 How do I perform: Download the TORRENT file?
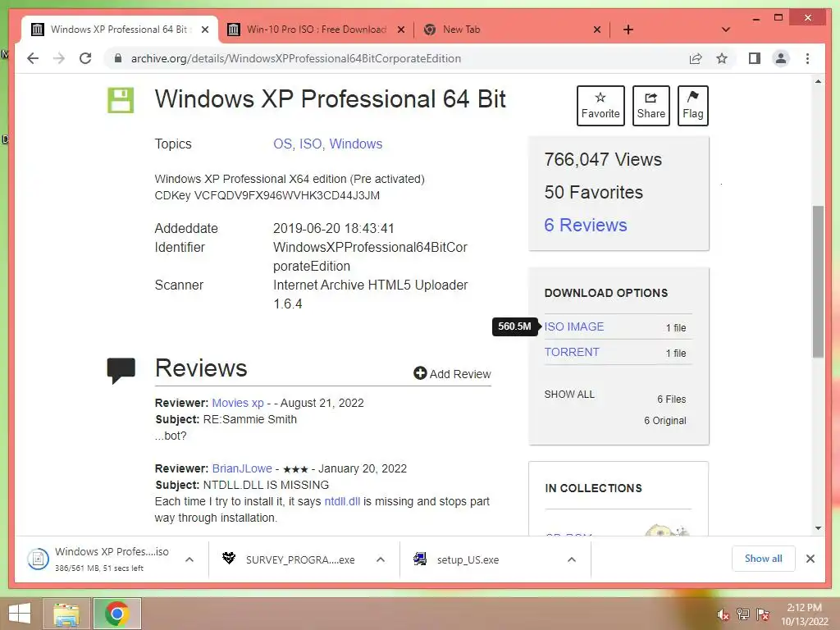(x=572, y=352)
